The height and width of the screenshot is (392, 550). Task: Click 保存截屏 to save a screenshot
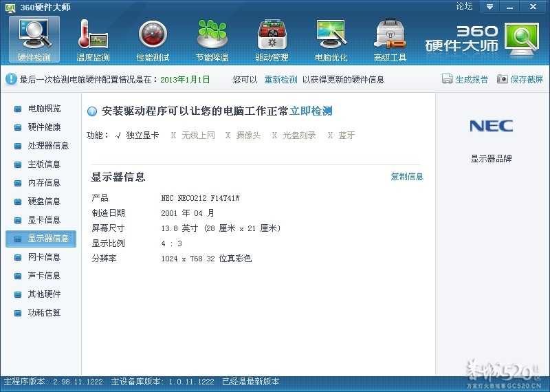[527, 80]
